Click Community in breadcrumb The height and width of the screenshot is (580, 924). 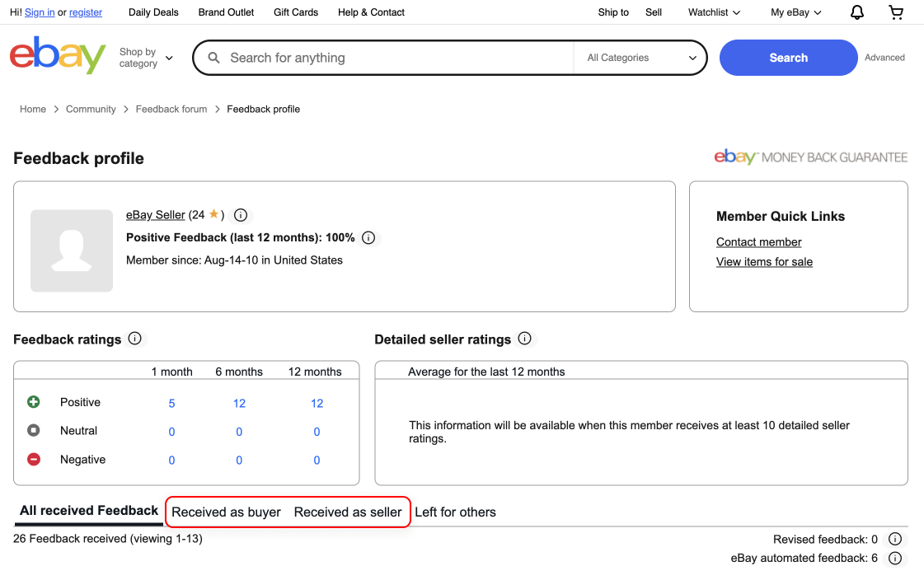91,109
